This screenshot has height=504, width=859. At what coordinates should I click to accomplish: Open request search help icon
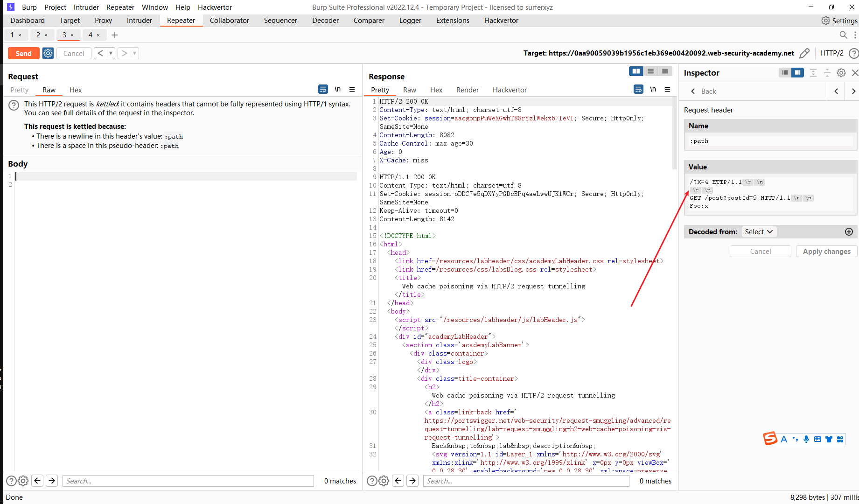[x=11, y=481]
